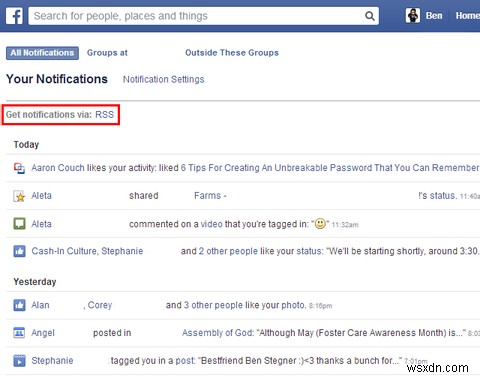
Task: Go to Home in the top bar
Action: (x=468, y=16)
